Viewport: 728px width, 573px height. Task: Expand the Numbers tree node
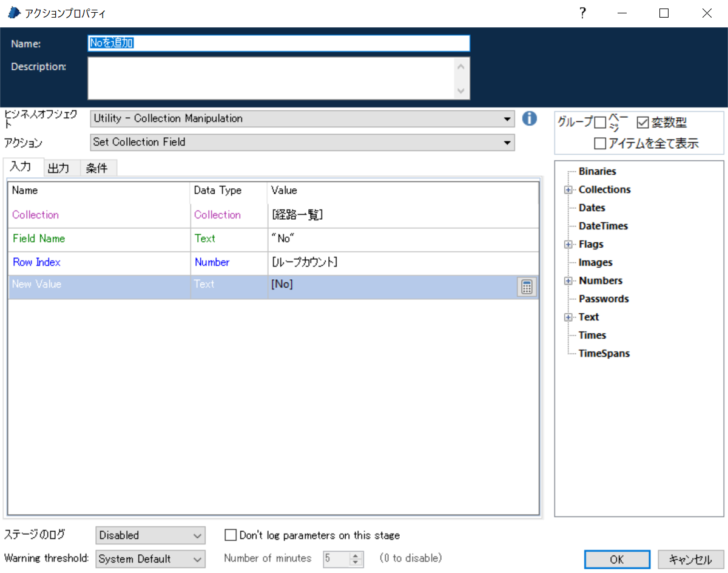pos(568,281)
